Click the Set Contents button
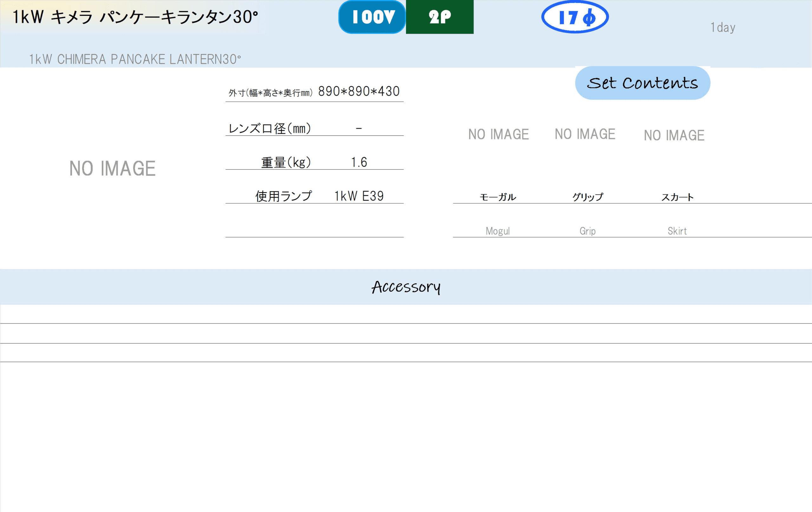 coord(642,83)
